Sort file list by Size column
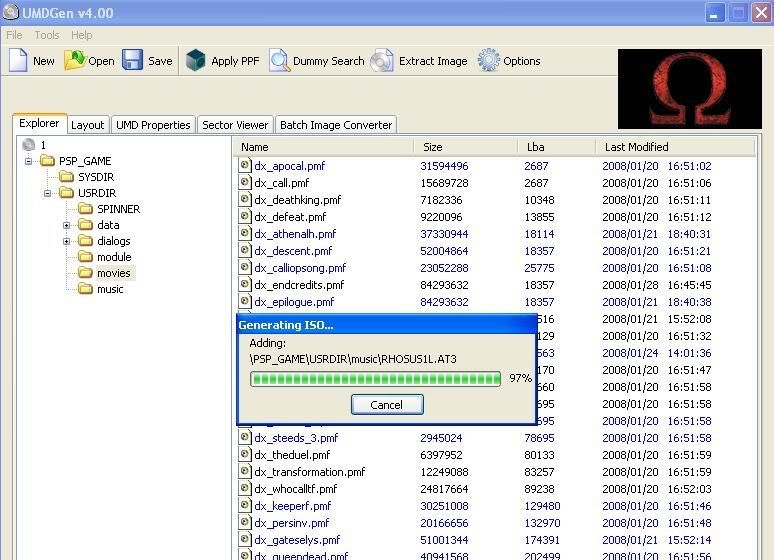Image resolution: width=774 pixels, height=560 pixels. [x=466, y=147]
